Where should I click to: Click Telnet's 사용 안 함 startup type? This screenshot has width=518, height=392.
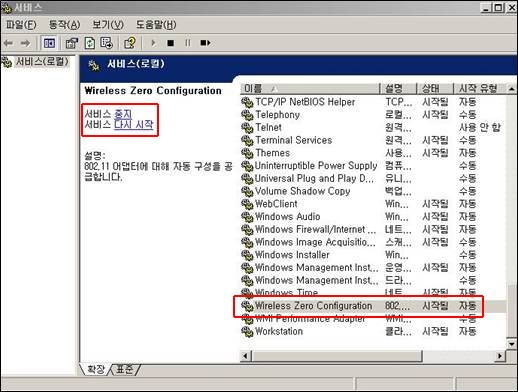tap(480, 128)
